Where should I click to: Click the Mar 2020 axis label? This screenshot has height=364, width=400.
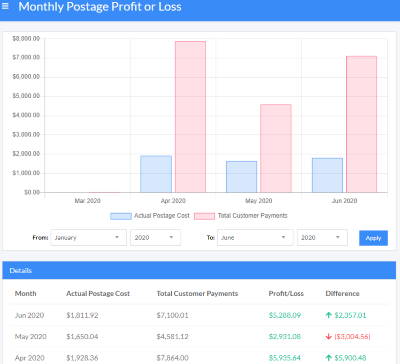pos(87,201)
